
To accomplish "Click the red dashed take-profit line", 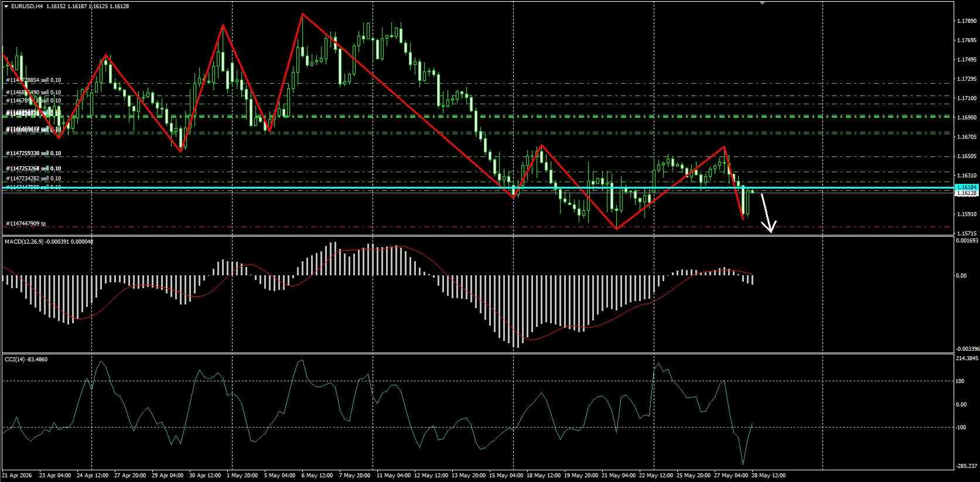I will coord(478,227).
